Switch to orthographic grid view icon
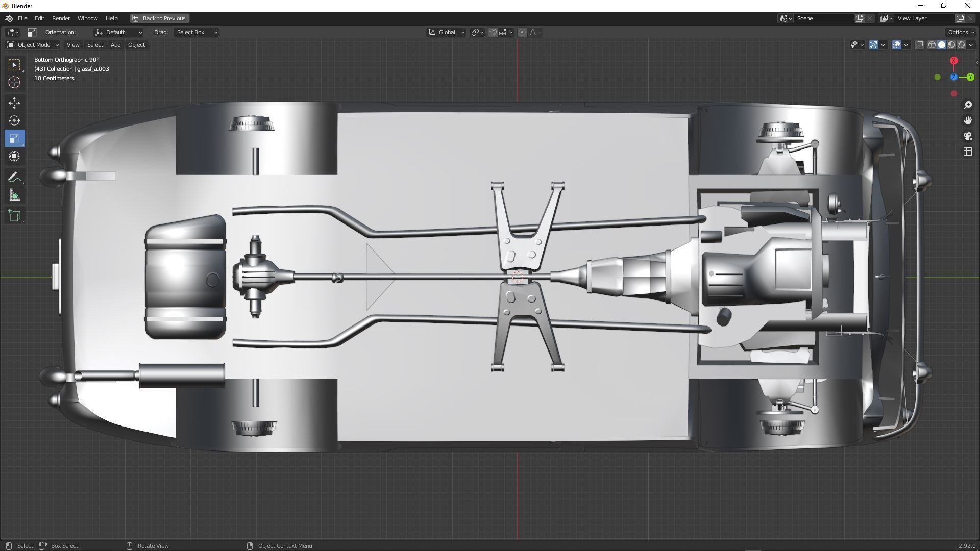Screen dimensions: 980x551 click(x=967, y=152)
